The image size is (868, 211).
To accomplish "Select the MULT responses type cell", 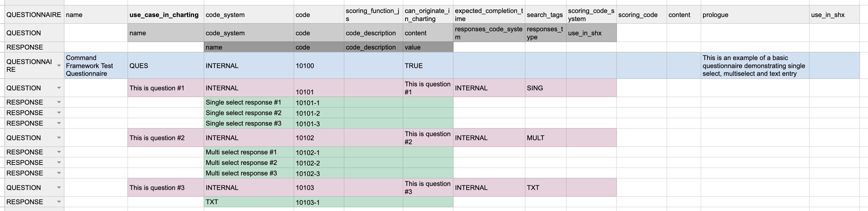I will pos(545,138).
